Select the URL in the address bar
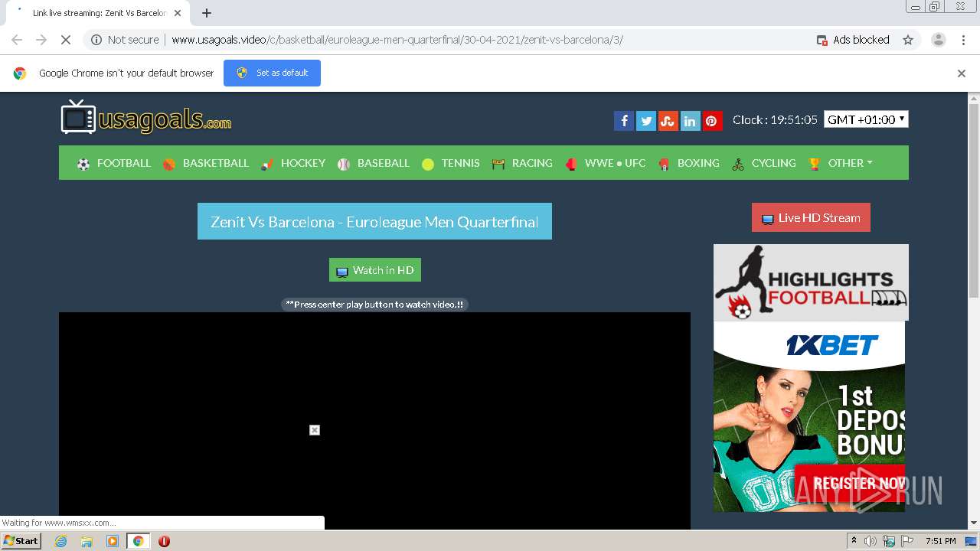The image size is (980, 551). 397,40
